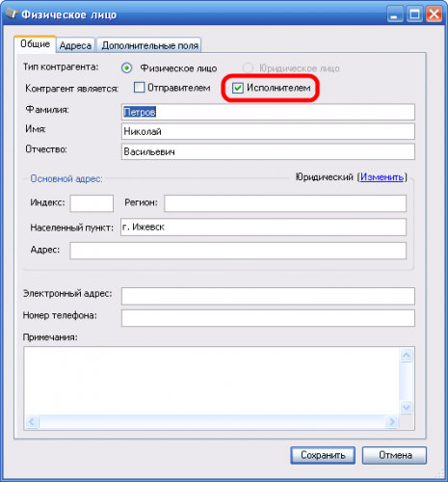448x482 pixels.
Task: Switch to the Адреса tab
Action: click(x=76, y=45)
